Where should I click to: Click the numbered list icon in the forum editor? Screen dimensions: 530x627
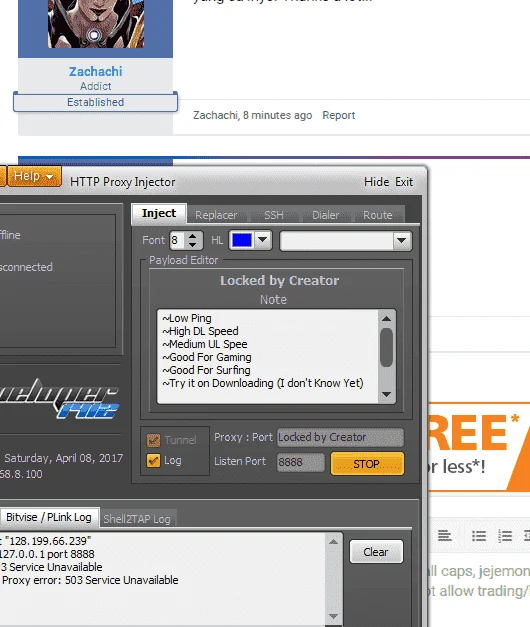click(x=505, y=535)
